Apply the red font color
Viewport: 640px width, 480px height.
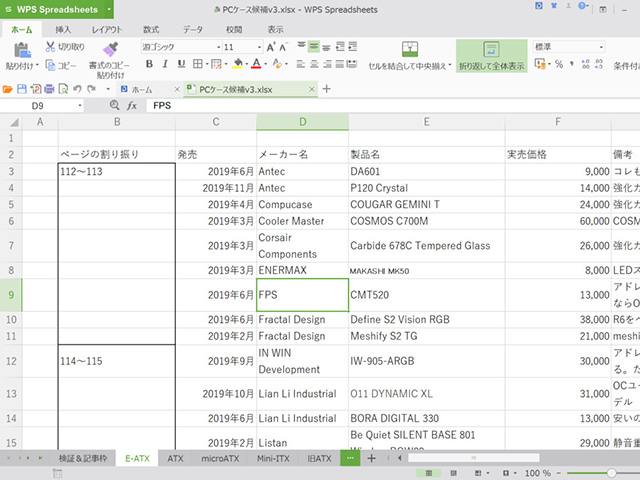click(x=256, y=64)
